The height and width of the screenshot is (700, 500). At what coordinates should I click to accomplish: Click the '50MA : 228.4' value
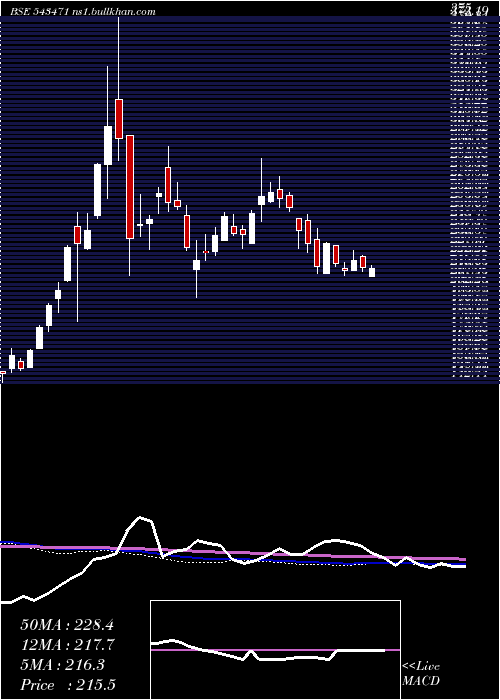click(x=67, y=625)
